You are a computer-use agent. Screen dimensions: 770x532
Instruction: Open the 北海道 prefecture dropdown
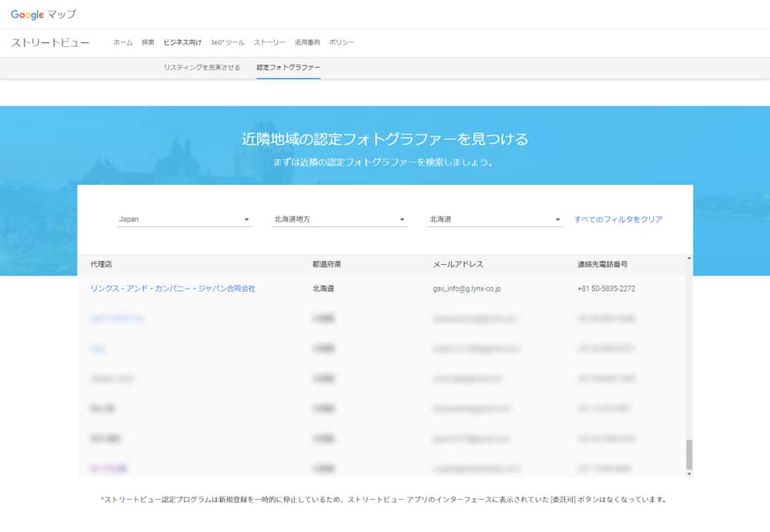pos(495,219)
